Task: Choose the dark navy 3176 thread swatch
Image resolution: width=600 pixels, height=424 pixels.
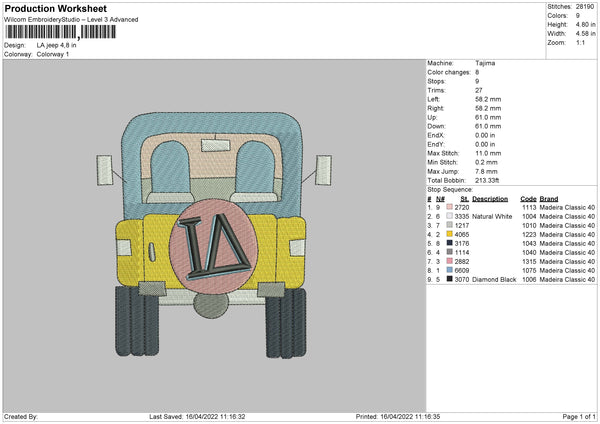Action: pos(450,243)
